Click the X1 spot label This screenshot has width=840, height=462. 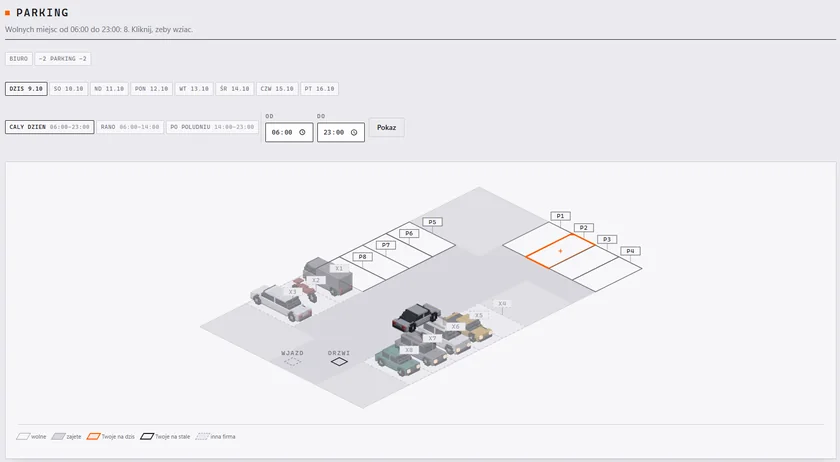pyautogui.click(x=339, y=269)
